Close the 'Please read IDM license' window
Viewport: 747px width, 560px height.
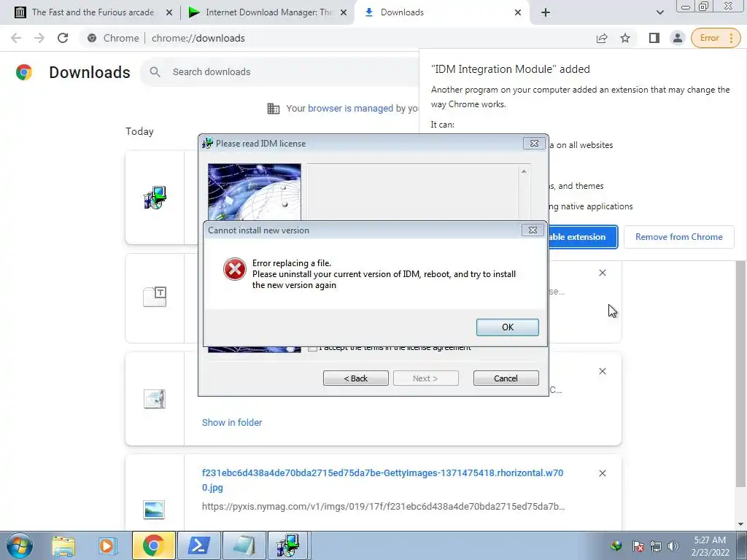(534, 144)
